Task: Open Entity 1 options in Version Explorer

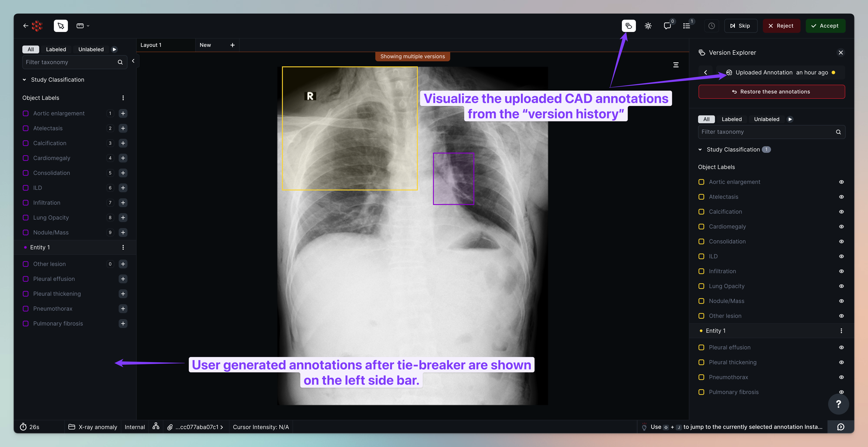Action: 841,331
